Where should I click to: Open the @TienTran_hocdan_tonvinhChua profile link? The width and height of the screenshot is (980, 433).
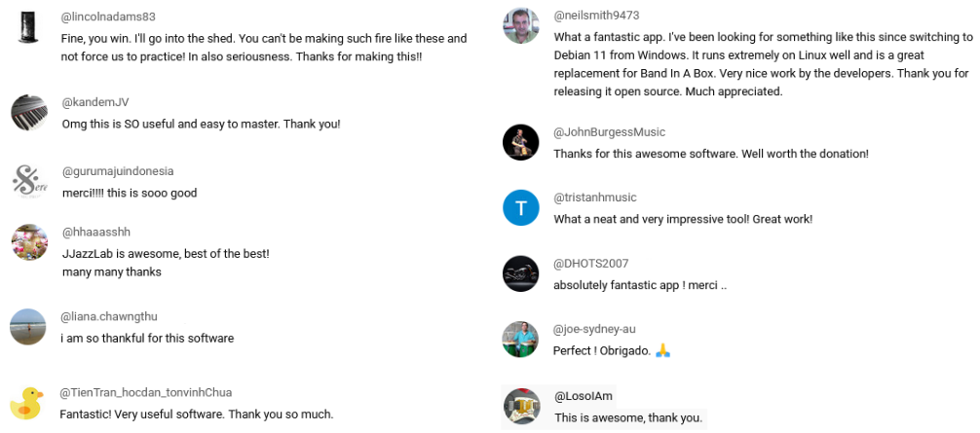click(x=146, y=392)
